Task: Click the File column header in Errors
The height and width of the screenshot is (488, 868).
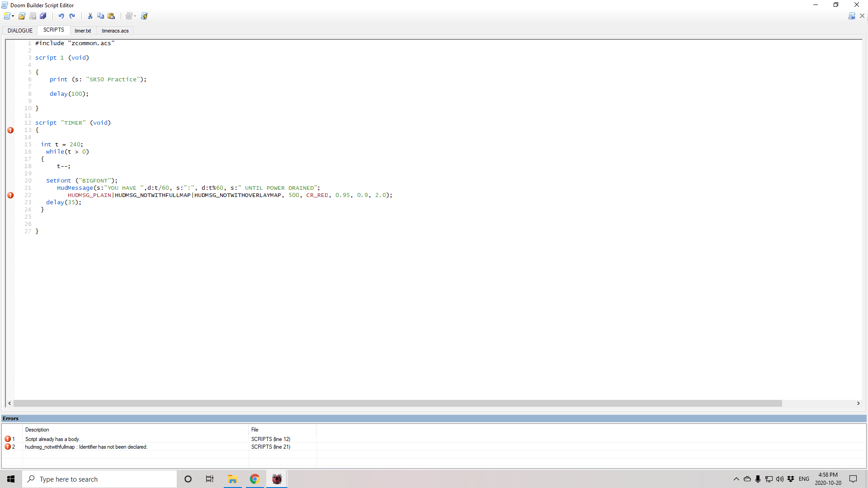Action: tap(255, 429)
